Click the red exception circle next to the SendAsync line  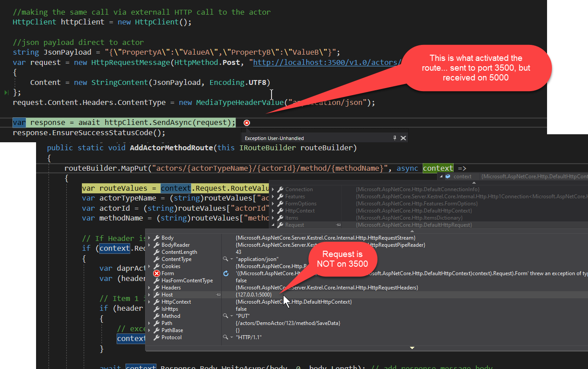(x=247, y=123)
